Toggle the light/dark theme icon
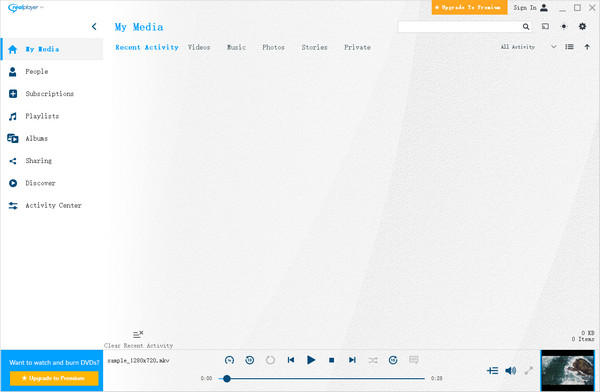The height and width of the screenshot is (392, 600). pyautogui.click(x=564, y=26)
